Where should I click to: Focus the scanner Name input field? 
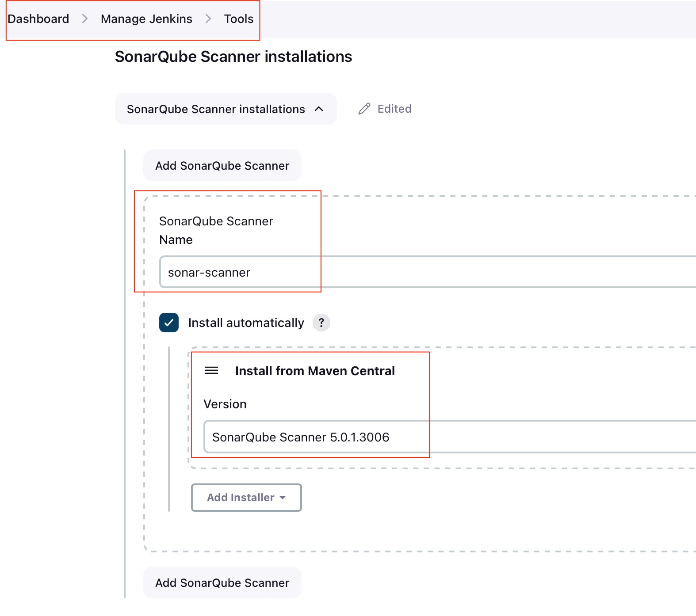click(x=428, y=272)
